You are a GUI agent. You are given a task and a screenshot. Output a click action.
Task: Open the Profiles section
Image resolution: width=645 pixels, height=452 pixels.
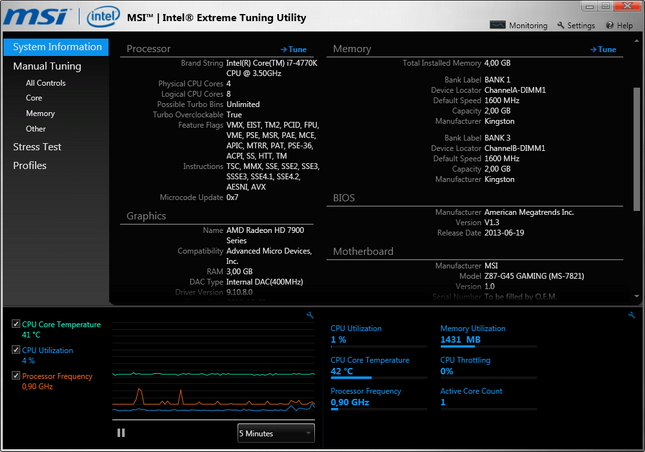point(30,165)
